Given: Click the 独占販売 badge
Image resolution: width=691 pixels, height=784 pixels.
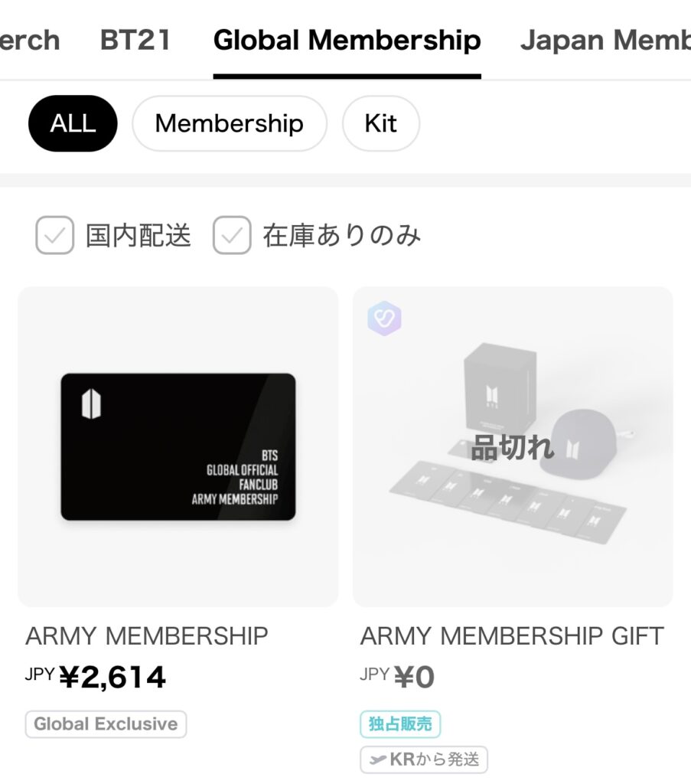Looking at the screenshot, I should point(400,724).
